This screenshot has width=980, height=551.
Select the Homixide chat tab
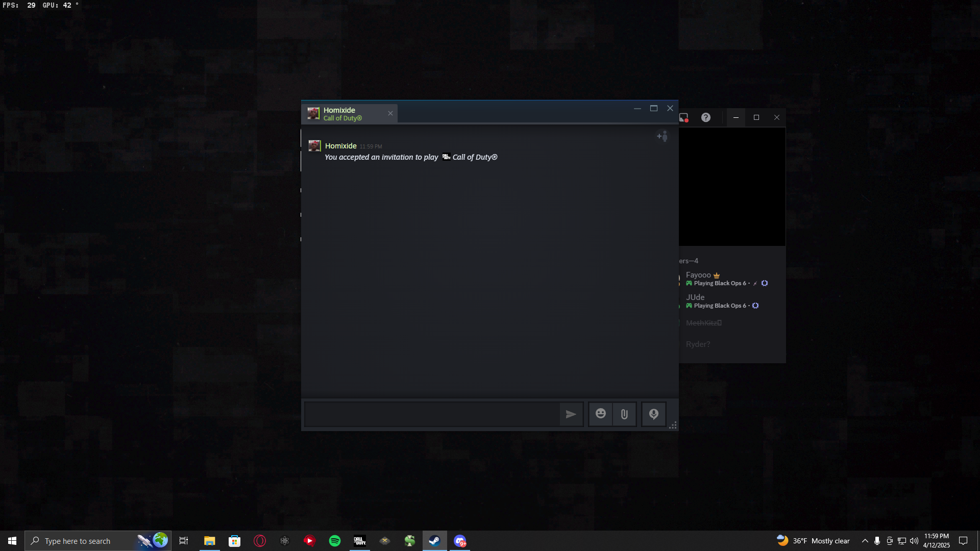tap(350, 114)
